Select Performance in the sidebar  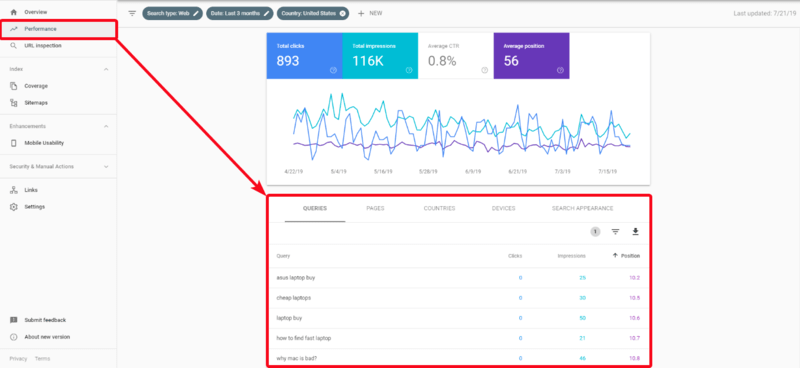click(x=58, y=29)
